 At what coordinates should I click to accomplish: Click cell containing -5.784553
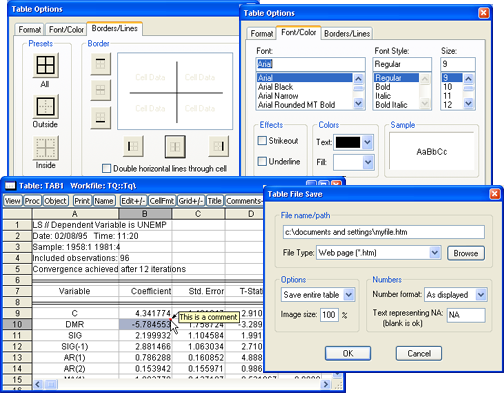pos(145,324)
